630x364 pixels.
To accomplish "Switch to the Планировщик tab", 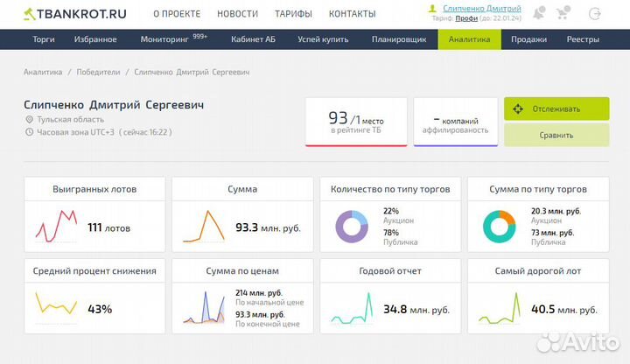I will pyautogui.click(x=399, y=39).
